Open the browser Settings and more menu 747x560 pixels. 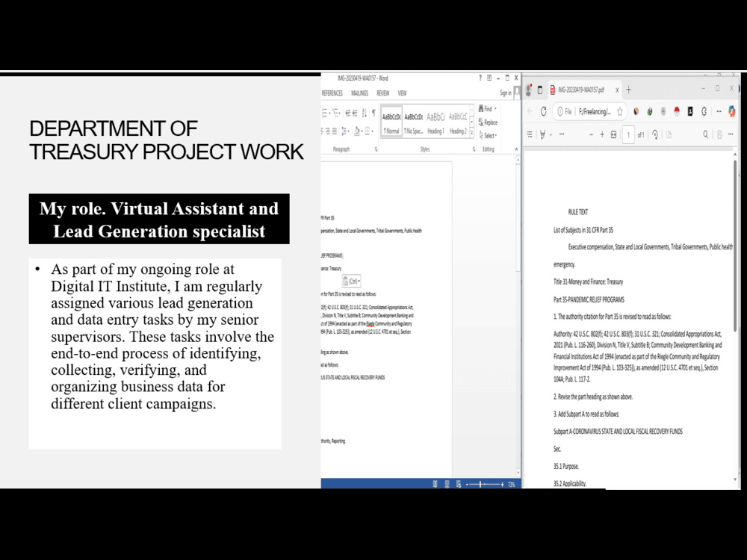point(719,111)
